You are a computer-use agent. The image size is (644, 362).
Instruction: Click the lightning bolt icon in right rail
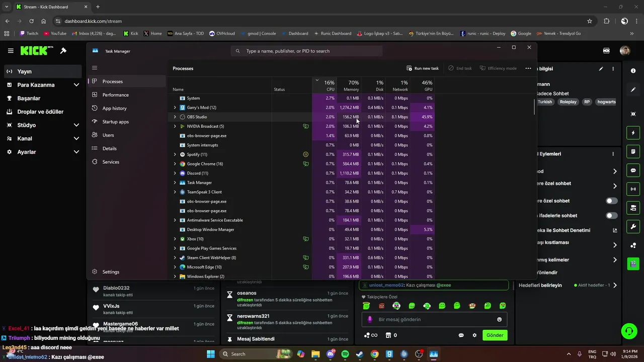tap(633, 133)
